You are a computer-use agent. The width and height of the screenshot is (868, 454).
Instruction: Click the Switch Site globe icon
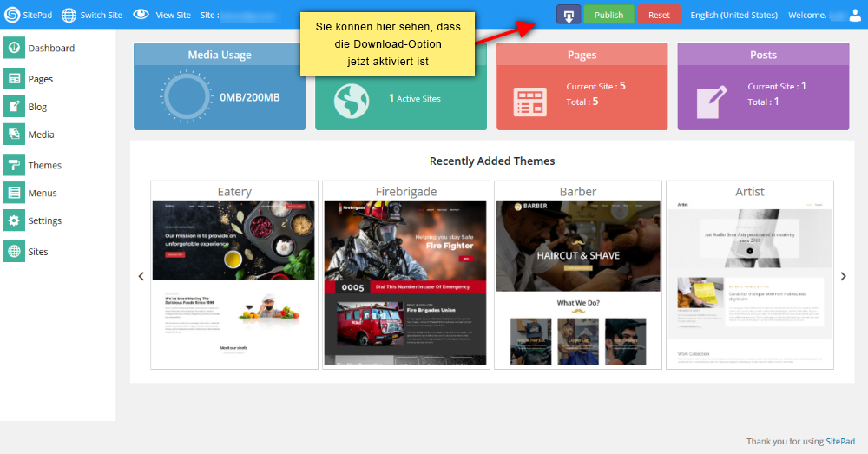[69, 15]
